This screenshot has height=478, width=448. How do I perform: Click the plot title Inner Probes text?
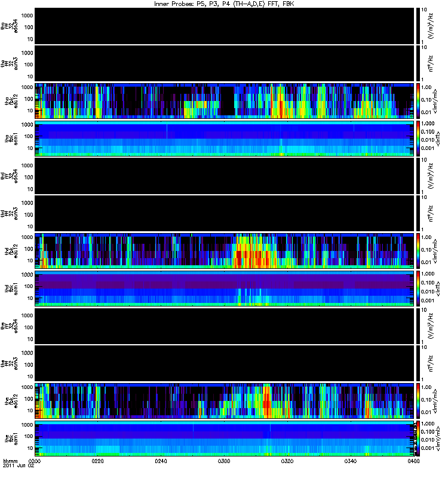click(224, 4)
